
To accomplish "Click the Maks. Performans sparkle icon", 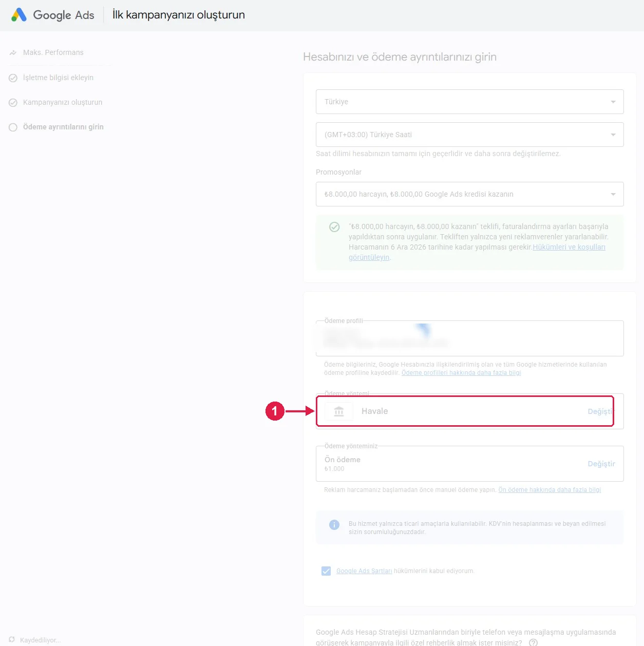I will coord(13,52).
